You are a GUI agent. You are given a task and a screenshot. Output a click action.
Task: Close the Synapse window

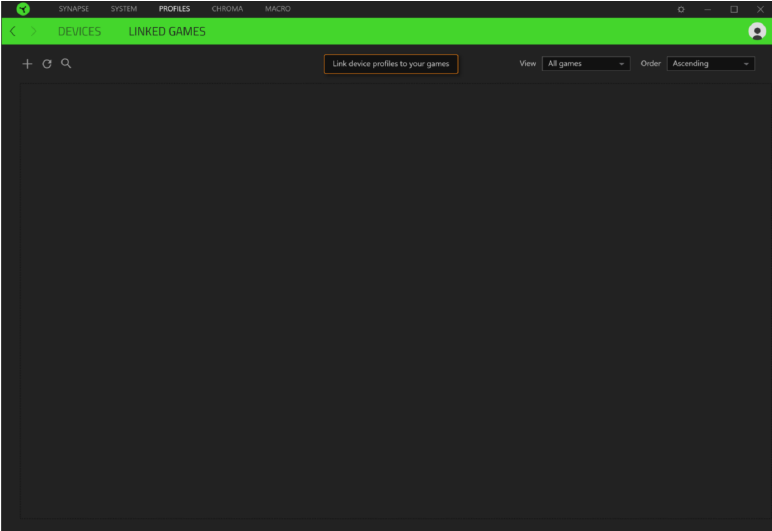pos(760,9)
